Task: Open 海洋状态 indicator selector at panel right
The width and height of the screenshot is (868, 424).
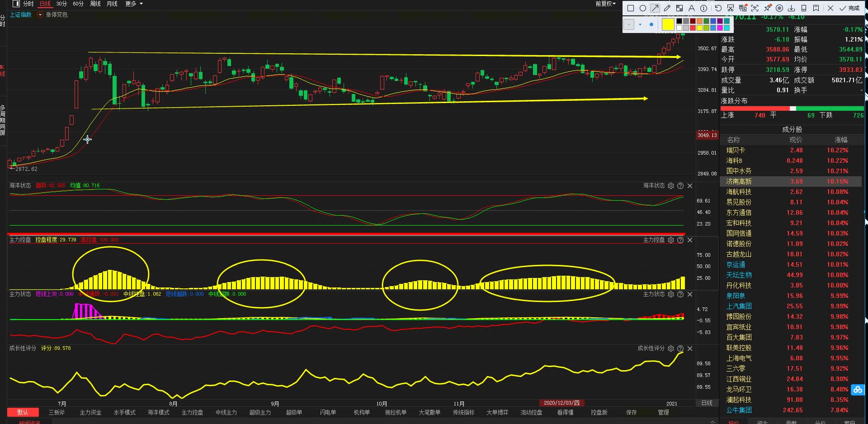Action: click(x=654, y=186)
